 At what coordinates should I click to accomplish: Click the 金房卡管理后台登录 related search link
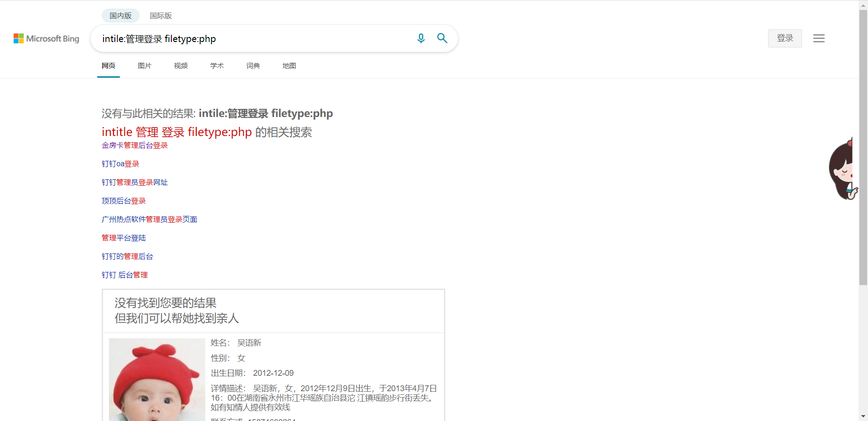pyautogui.click(x=135, y=145)
